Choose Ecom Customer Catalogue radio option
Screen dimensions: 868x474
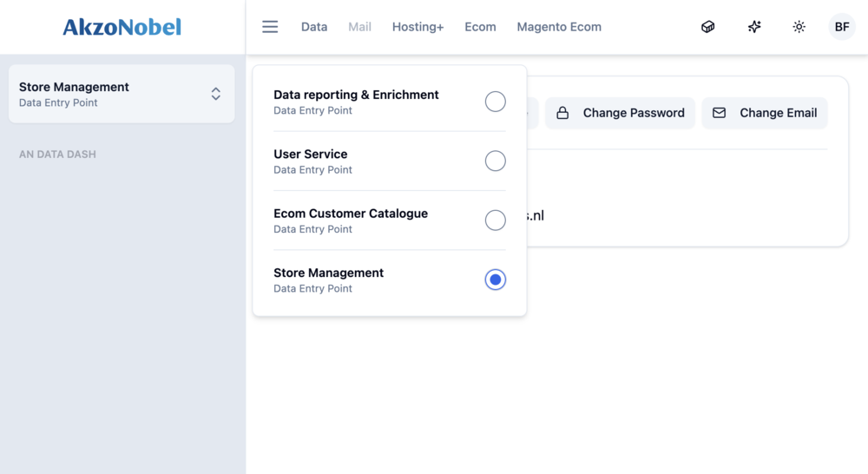495,221
